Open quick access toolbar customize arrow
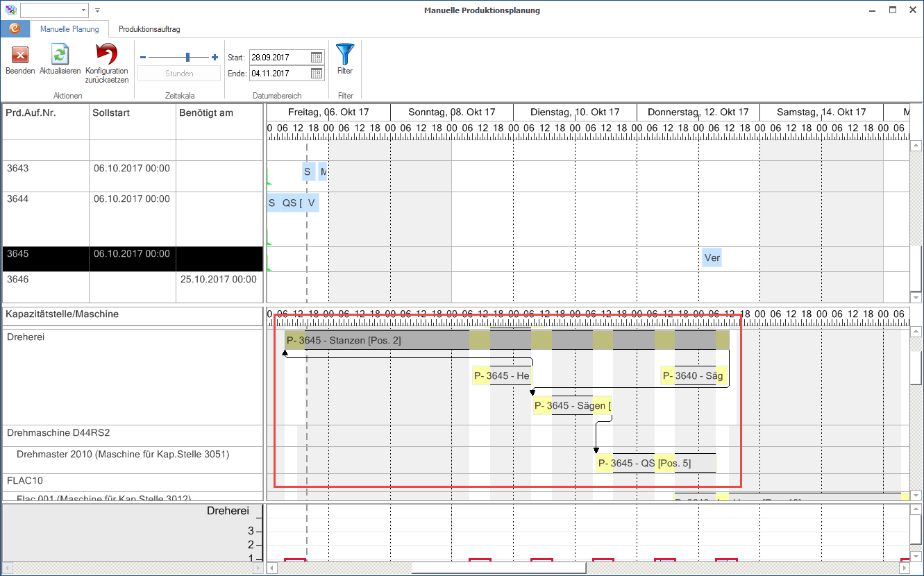This screenshot has height=576, width=924. pos(97,10)
